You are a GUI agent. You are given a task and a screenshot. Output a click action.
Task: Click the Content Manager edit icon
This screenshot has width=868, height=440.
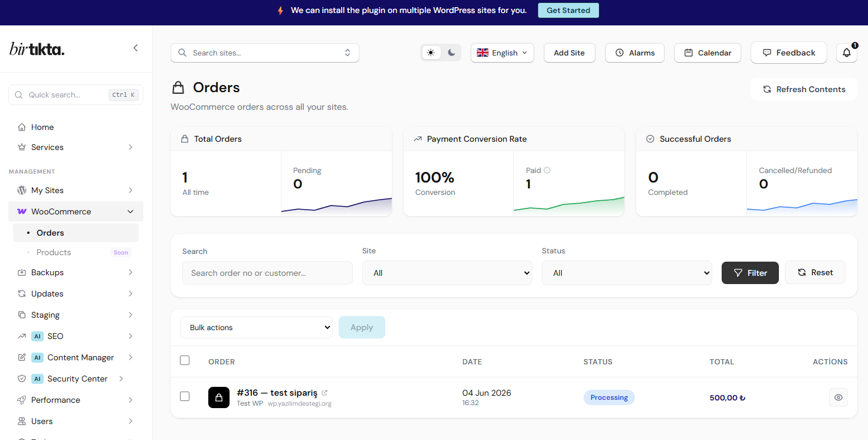tap(22, 357)
